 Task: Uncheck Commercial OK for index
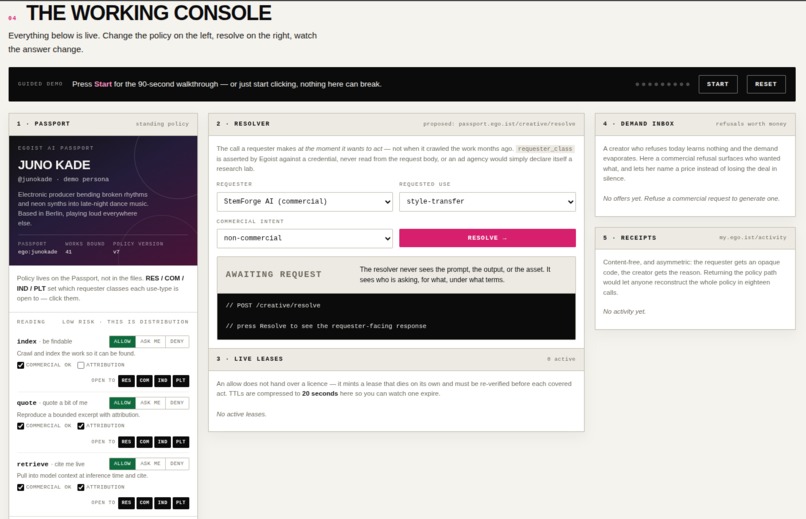[x=21, y=365]
